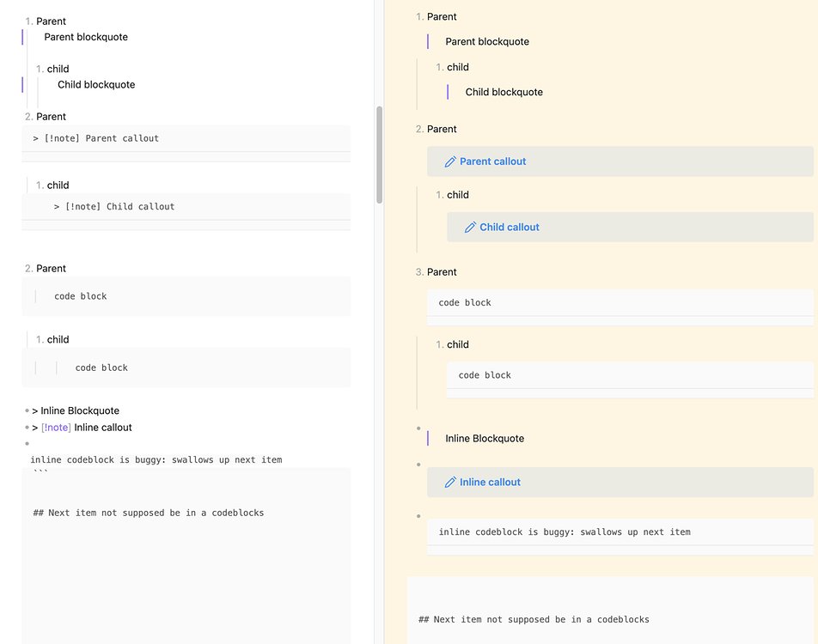
Task: Click 'Child blockquote' text in left editor
Action: coord(96,85)
